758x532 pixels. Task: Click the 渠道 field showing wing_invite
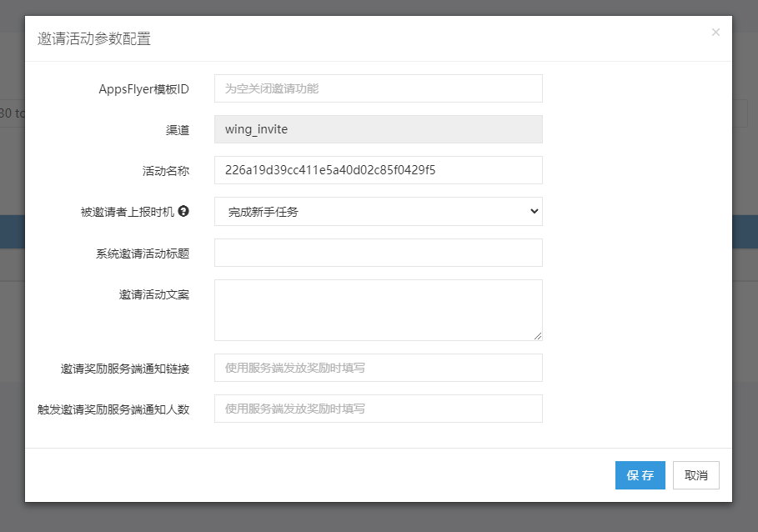pos(379,129)
